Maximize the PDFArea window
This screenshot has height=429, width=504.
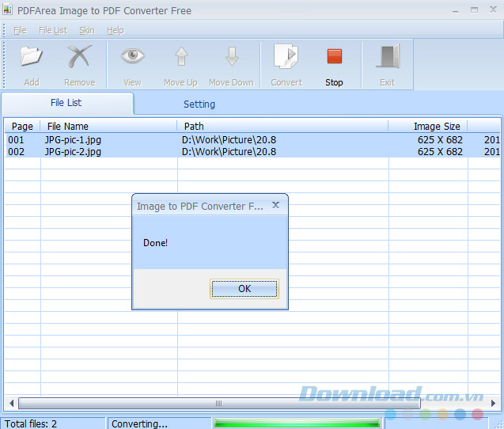coord(474,10)
